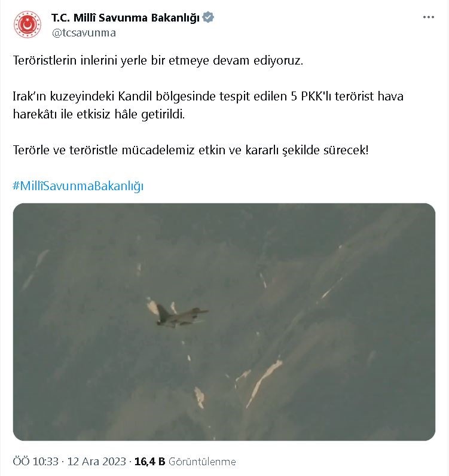449x476 pixels.
Task: Play the fighter jet video
Action: coord(224,322)
